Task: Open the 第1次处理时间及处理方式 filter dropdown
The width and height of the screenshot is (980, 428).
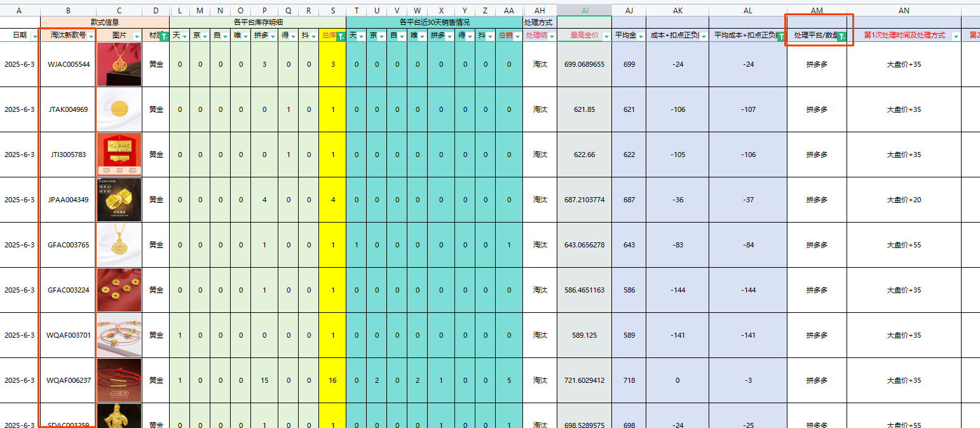Action: 955,37
